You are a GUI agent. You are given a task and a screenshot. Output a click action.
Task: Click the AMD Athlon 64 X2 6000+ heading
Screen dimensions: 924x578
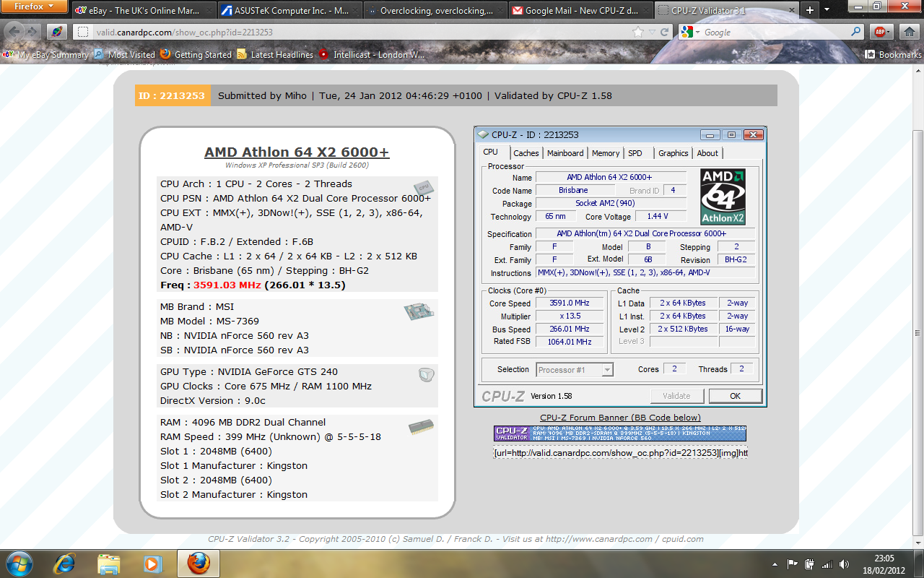coord(297,152)
